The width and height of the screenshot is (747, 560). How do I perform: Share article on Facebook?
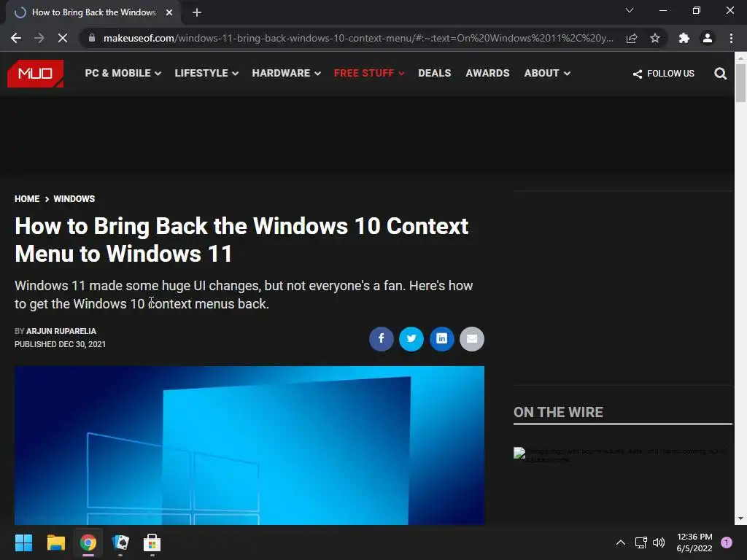(381, 338)
